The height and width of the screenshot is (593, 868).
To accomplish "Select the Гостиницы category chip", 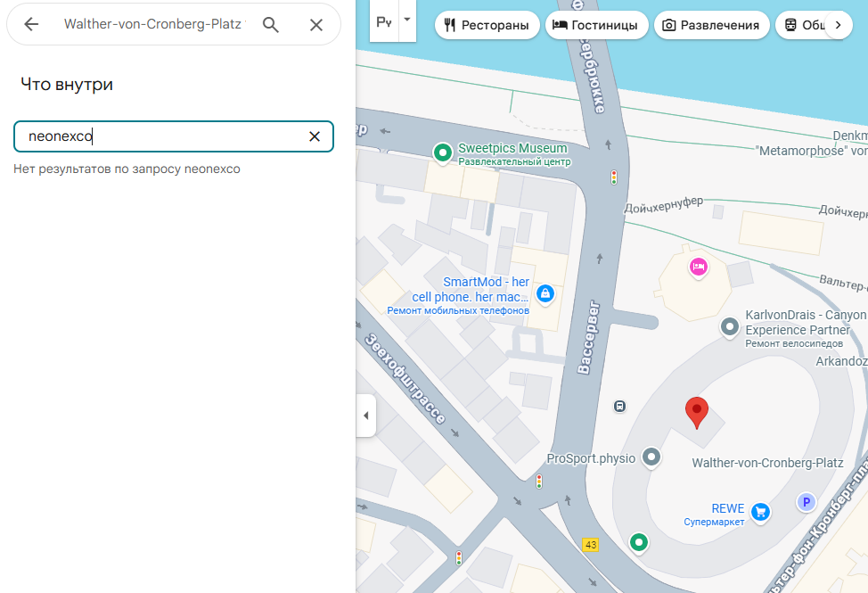I will [595, 25].
